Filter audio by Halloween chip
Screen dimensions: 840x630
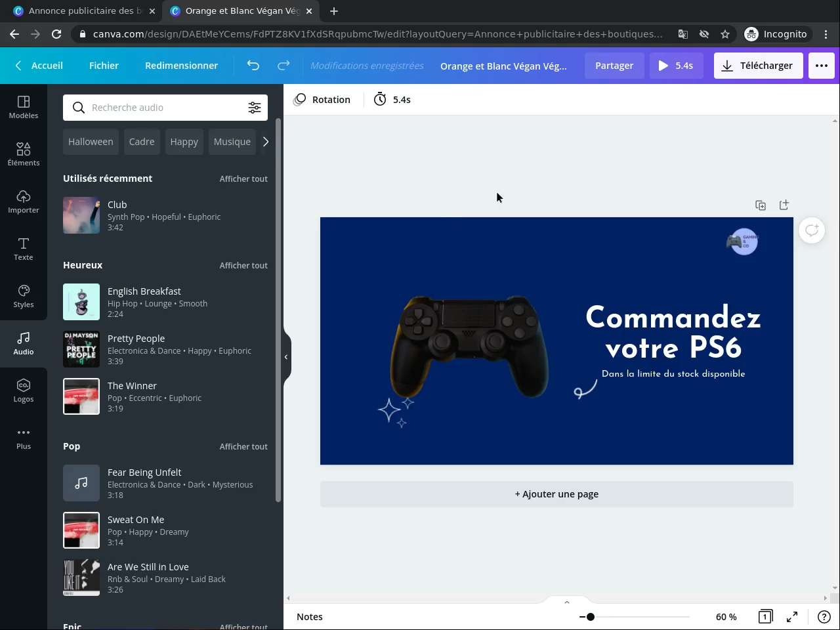[x=91, y=142]
